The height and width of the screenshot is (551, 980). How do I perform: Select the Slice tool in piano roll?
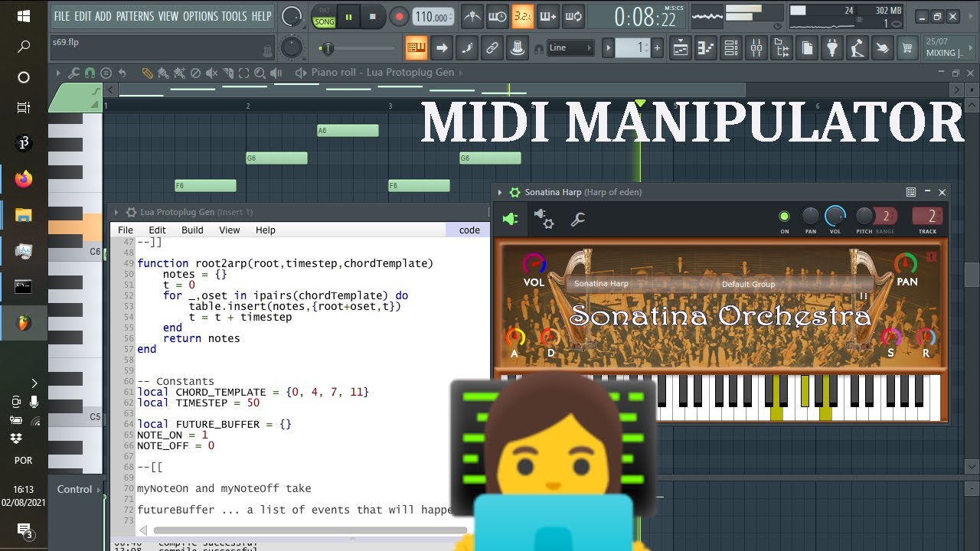click(227, 73)
